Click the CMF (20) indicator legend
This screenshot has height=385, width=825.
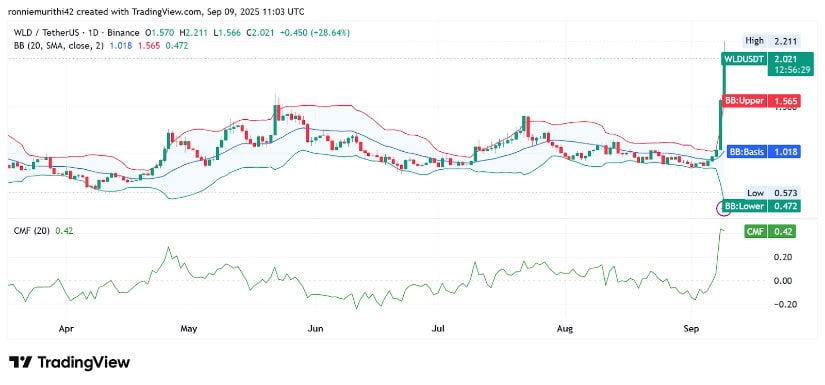[32, 230]
